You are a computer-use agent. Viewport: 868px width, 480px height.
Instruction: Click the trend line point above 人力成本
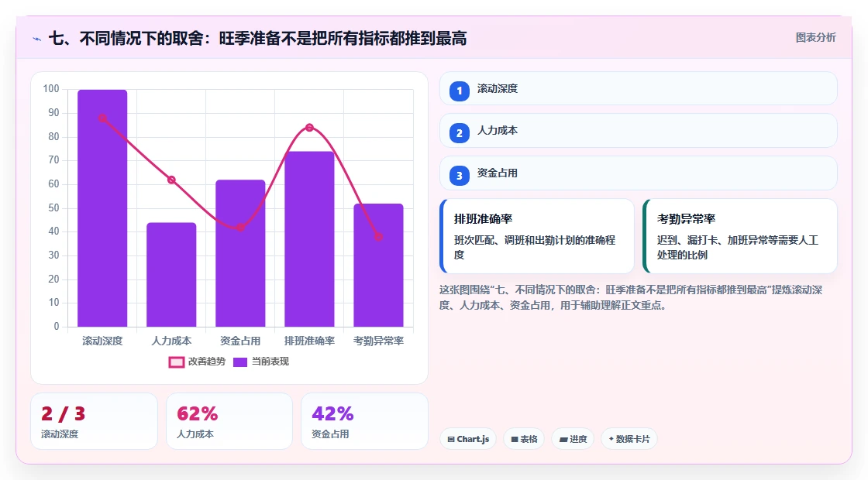click(171, 180)
